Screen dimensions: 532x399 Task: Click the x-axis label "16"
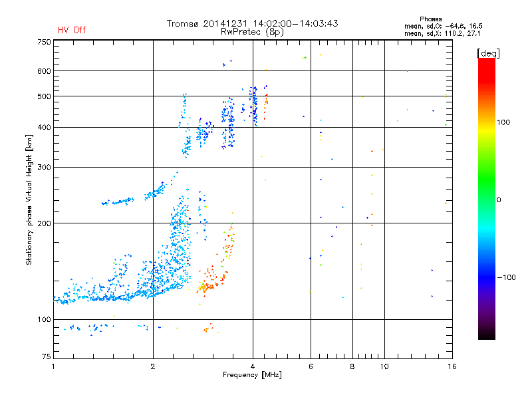click(x=452, y=366)
